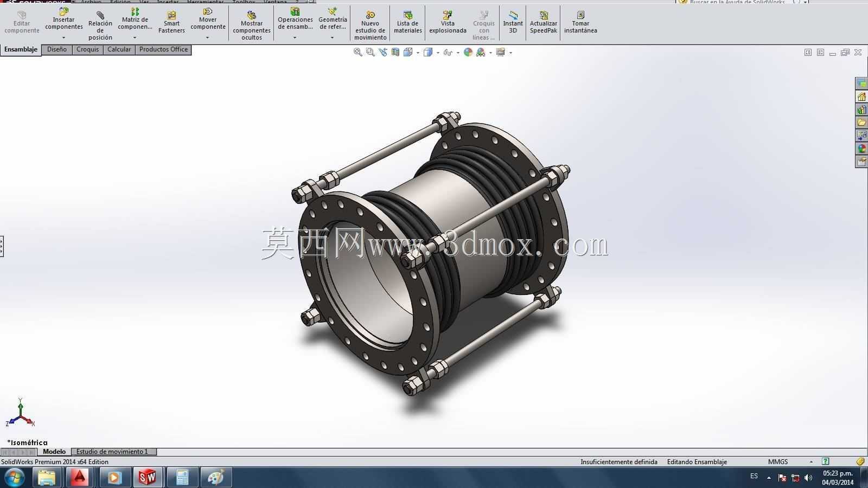Click Insertar componentes tool
Screen dimensions: 868x488
click(x=64, y=20)
